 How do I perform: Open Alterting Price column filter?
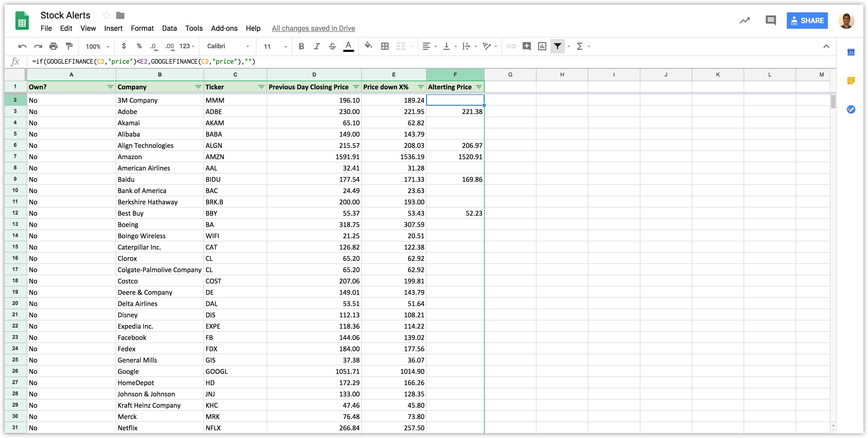tap(479, 87)
